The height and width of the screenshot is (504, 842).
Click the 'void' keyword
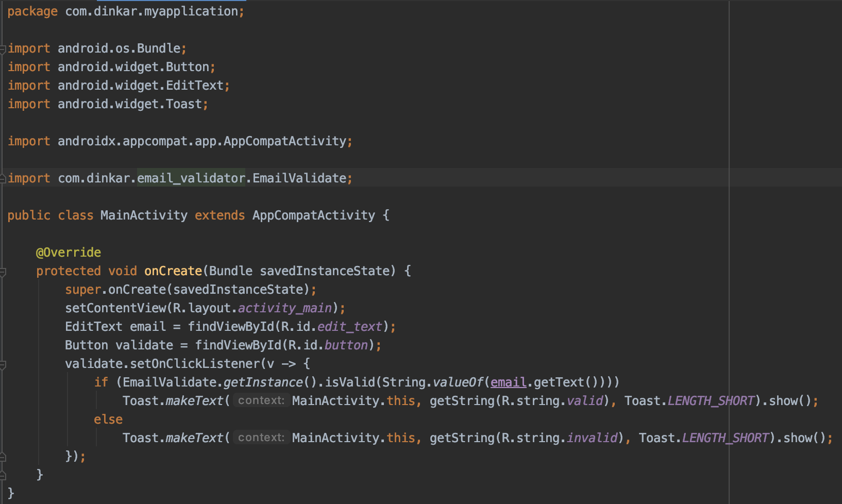point(123,271)
